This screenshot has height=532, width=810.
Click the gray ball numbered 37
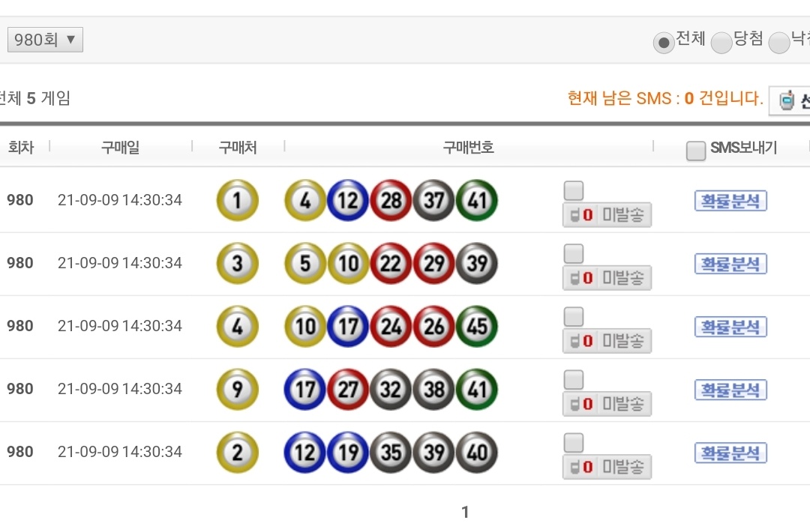click(x=434, y=201)
